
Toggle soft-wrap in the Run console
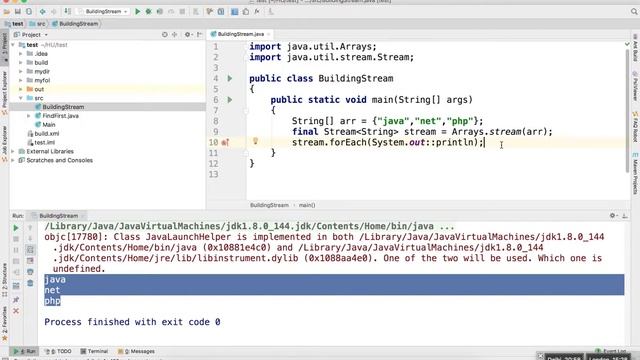point(30,249)
